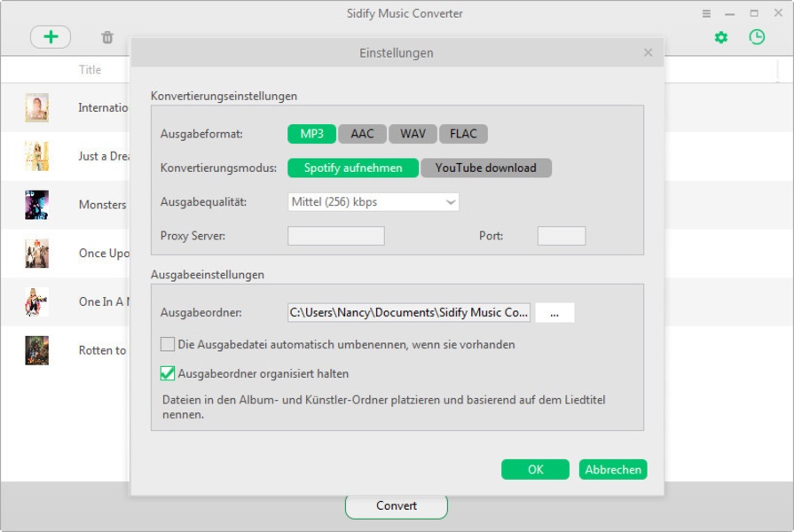Image resolution: width=794 pixels, height=532 pixels.
Task: Open the Ausgabequalität dropdown
Action: (373, 202)
